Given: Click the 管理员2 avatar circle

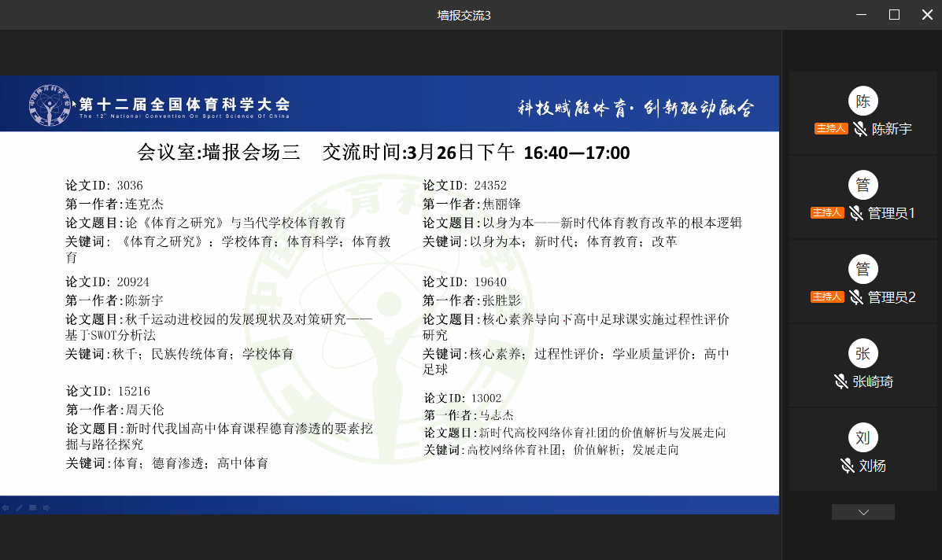Looking at the screenshot, I should click(x=863, y=270).
